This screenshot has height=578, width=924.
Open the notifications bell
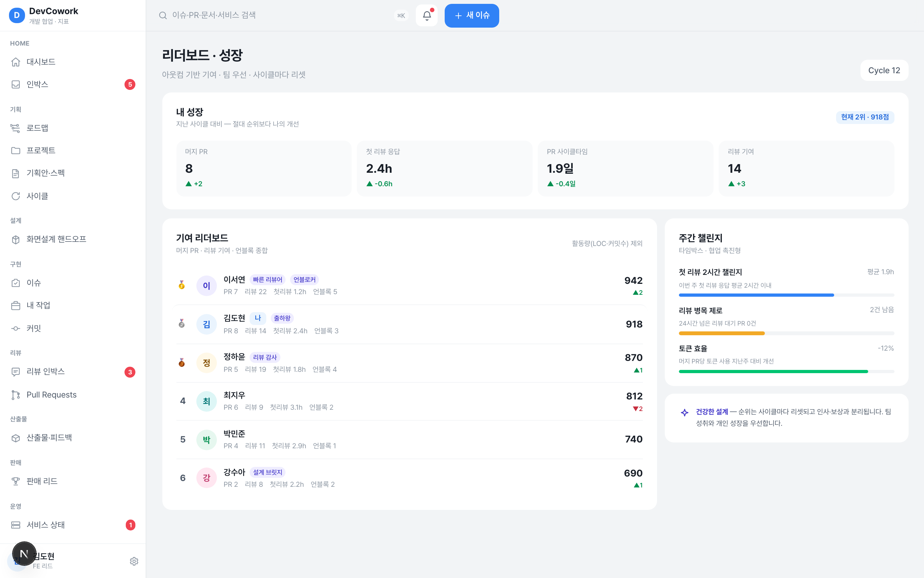(x=427, y=16)
